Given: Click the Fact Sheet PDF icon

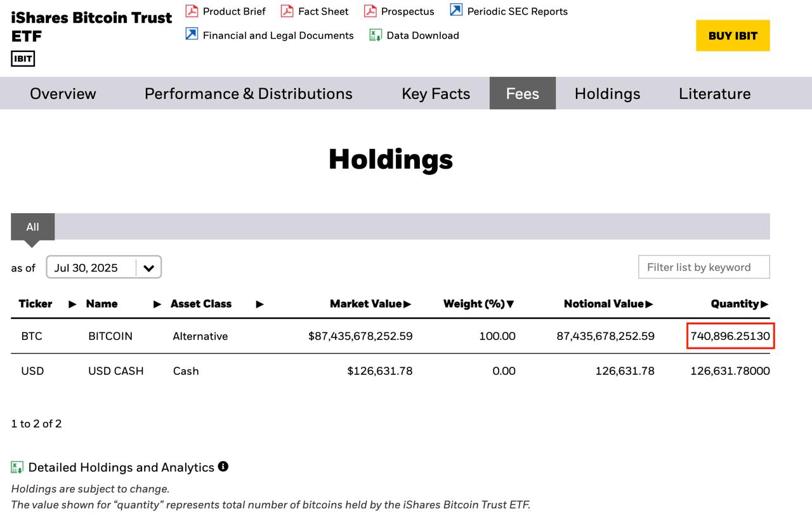Looking at the screenshot, I should pos(287,11).
